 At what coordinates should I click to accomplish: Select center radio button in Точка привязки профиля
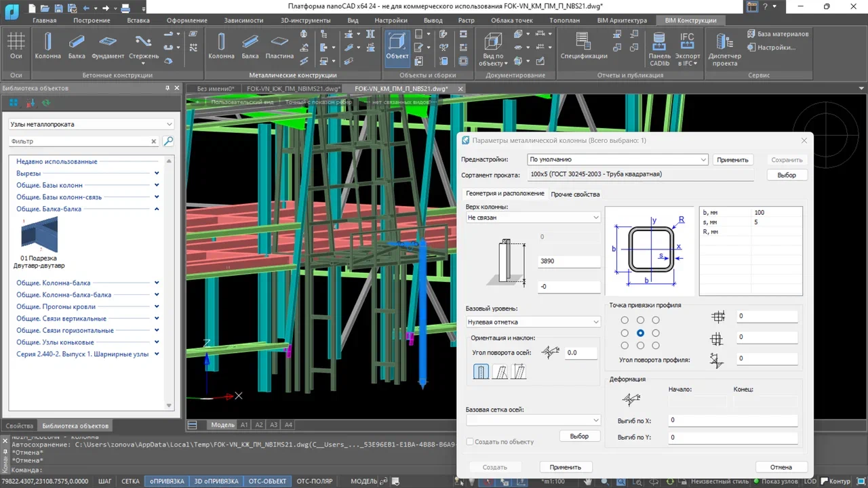coord(639,332)
